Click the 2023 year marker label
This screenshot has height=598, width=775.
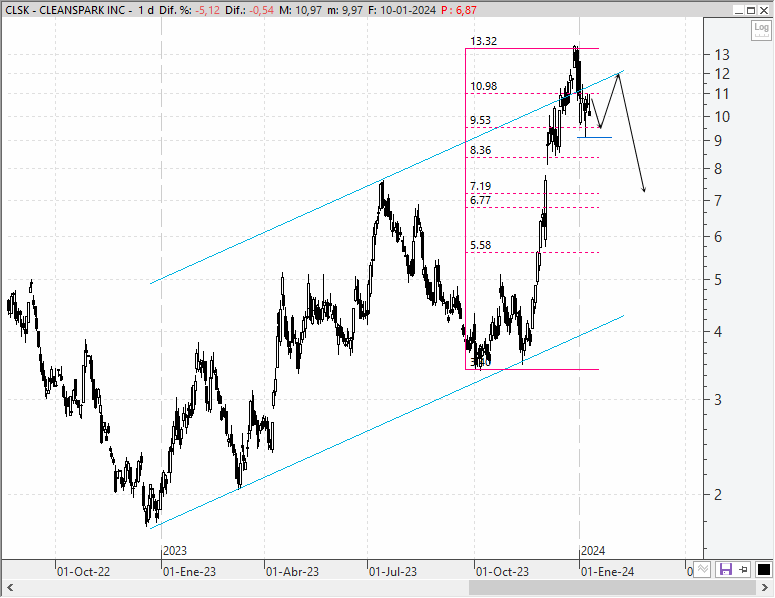175,551
